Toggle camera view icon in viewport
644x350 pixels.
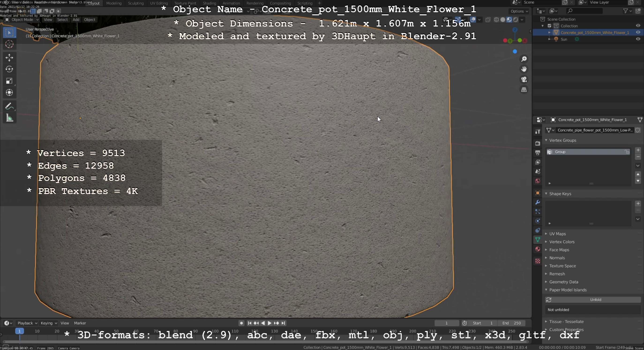click(x=524, y=79)
